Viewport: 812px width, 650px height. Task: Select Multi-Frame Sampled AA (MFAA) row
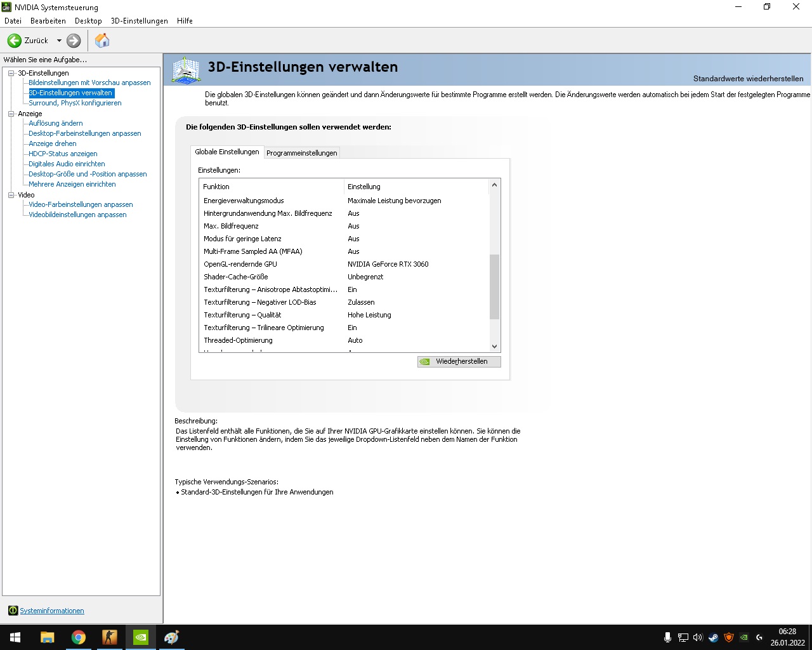click(344, 251)
